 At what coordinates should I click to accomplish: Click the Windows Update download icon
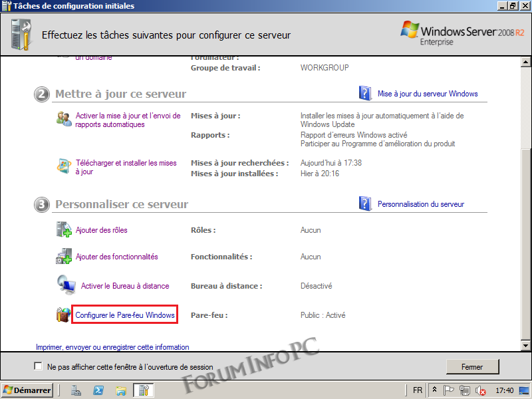click(x=64, y=166)
